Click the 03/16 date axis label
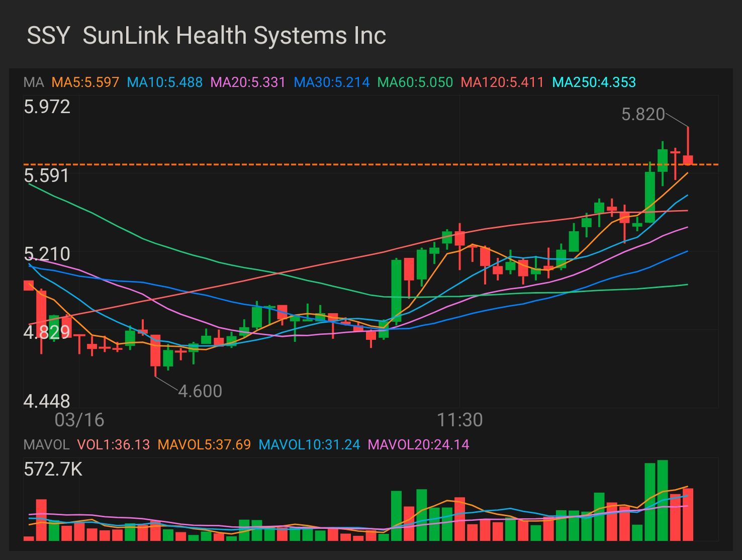742x560 pixels. [79, 420]
